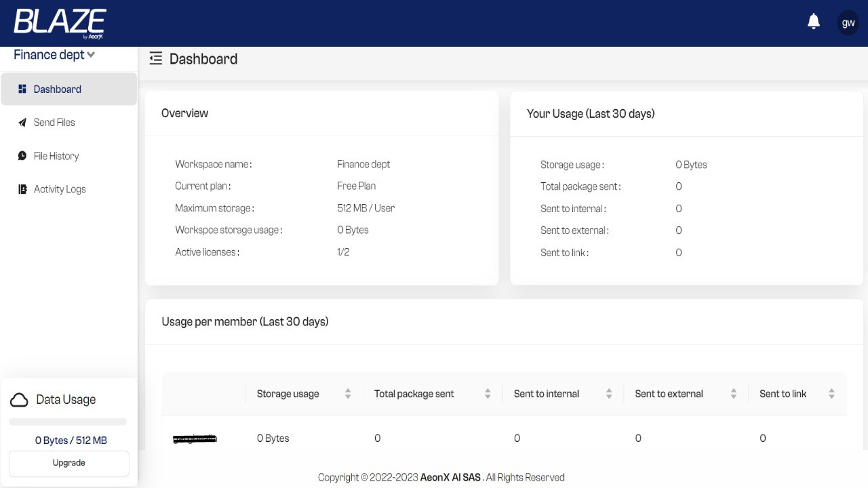Sort by Storage usage column arrows
The height and width of the screenshot is (488, 868).
click(348, 394)
